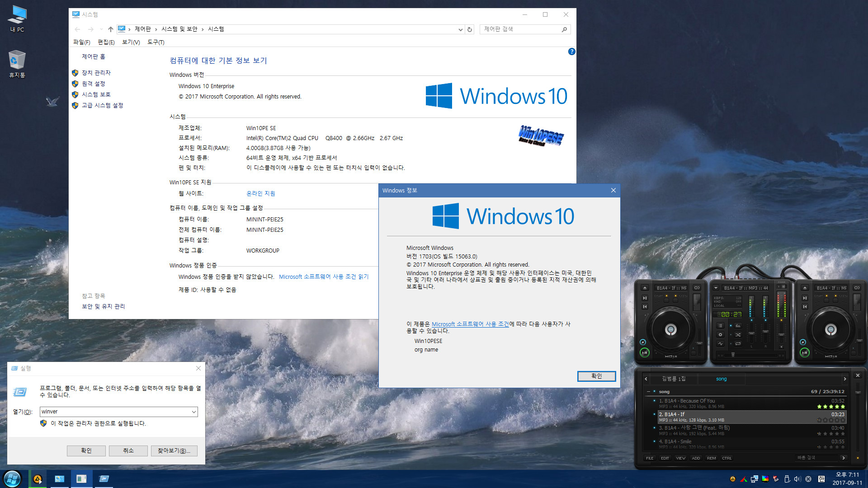Open the playlist EDIT menu

pyautogui.click(x=665, y=458)
